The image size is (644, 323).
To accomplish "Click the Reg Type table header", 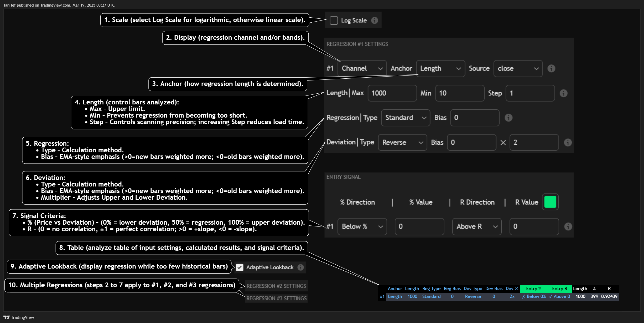I will pyautogui.click(x=431, y=289).
